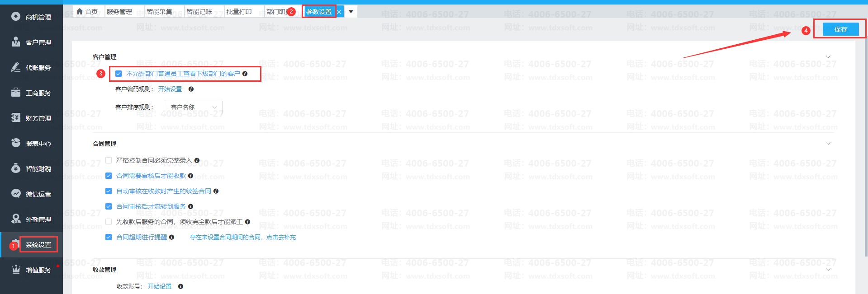The width and height of the screenshot is (868, 294).
Task: Click the 客户管理 sidebar icon
Action: 16,42
